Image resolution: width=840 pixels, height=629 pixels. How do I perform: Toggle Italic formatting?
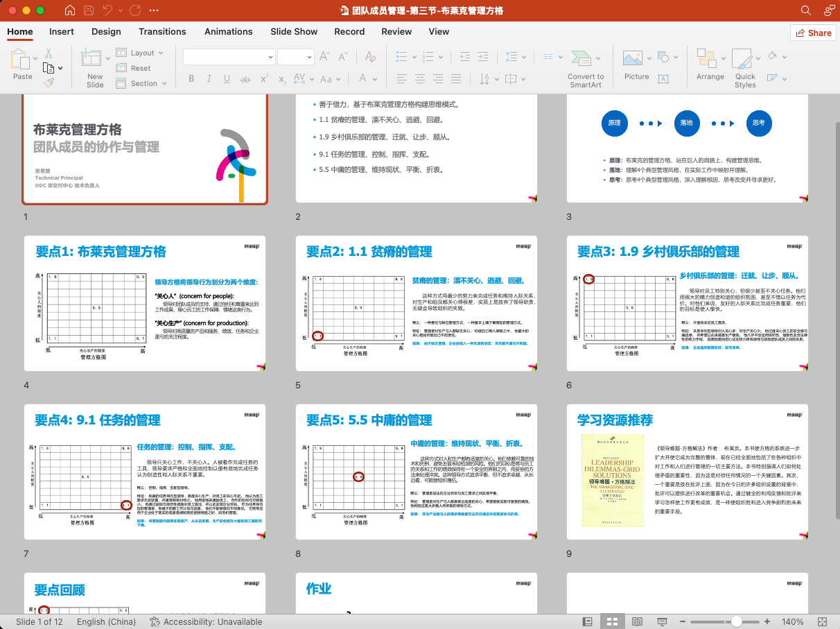(x=209, y=79)
